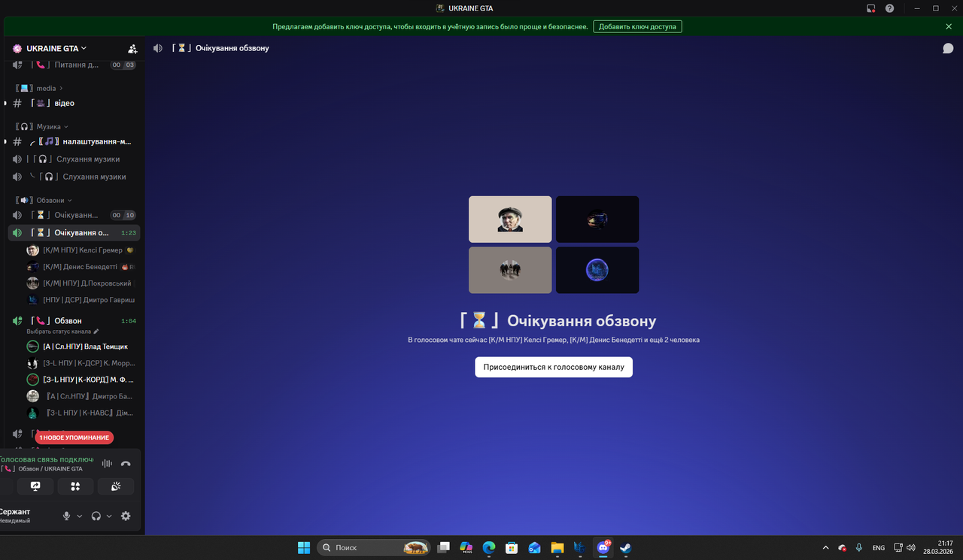Click the Дмитро Ба… avatar in the Обзвон channel

click(x=32, y=396)
